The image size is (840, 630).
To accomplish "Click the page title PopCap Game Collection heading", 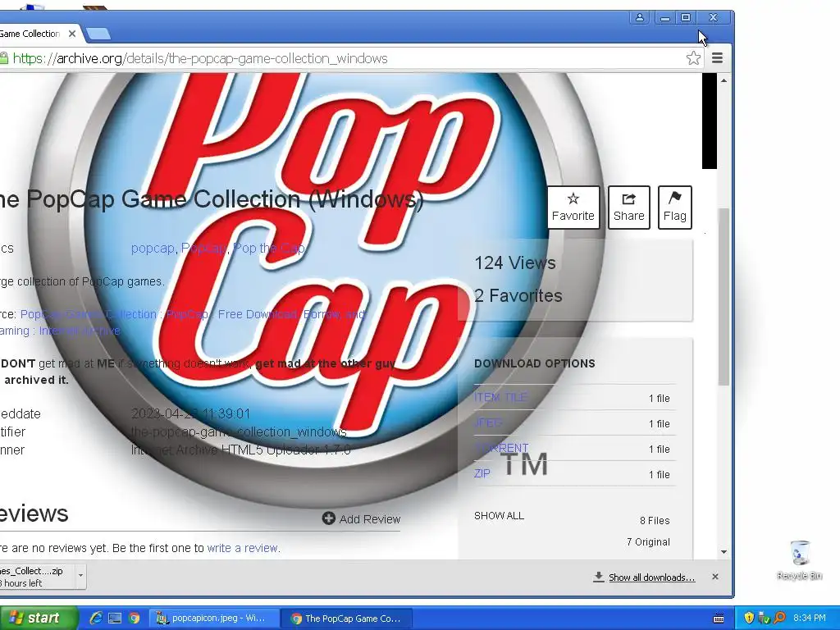I will [x=212, y=199].
